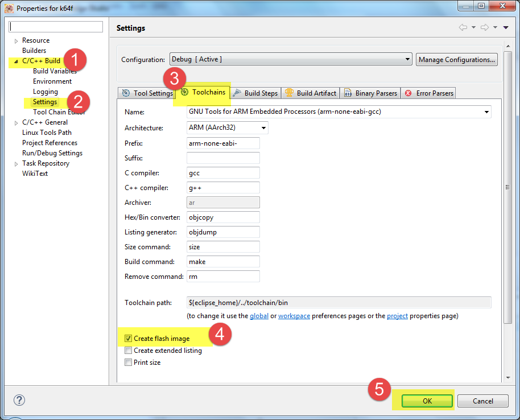Click the Remove command field
This screenshot has width=520, height=420.
[223, 277]
